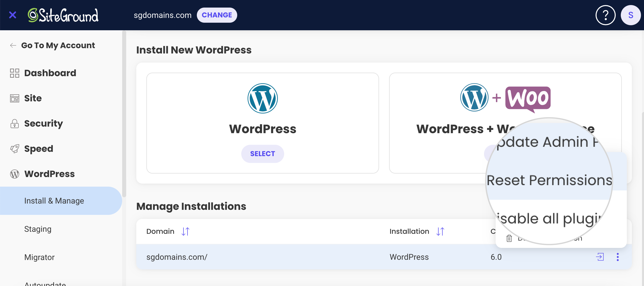Click the Security padlock icon
The image size is (644, 286).
coord(15,124)
